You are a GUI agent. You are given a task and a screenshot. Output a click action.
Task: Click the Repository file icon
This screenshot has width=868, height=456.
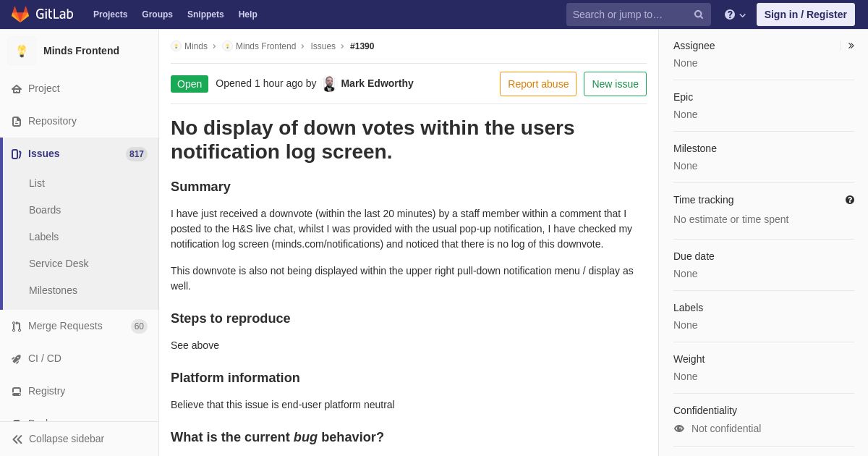coord(17,122)
